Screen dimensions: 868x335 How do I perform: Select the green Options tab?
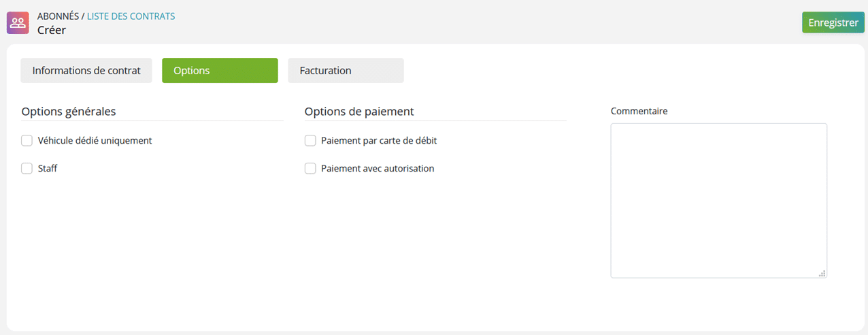tap(220, 71)
